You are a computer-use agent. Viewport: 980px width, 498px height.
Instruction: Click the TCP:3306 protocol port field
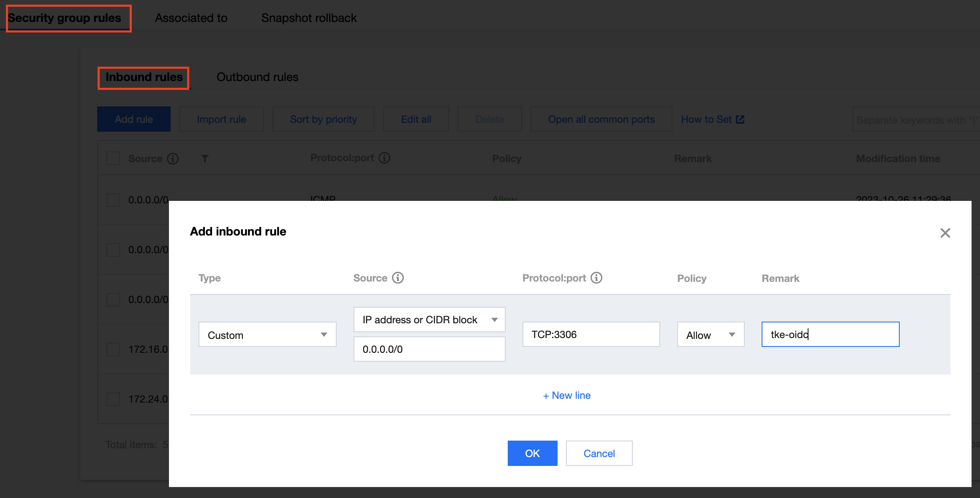591,335
